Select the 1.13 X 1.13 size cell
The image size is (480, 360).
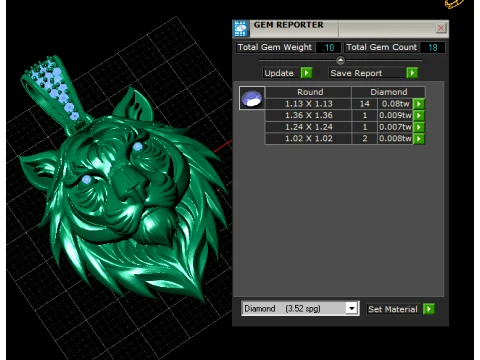pos(309,104)
